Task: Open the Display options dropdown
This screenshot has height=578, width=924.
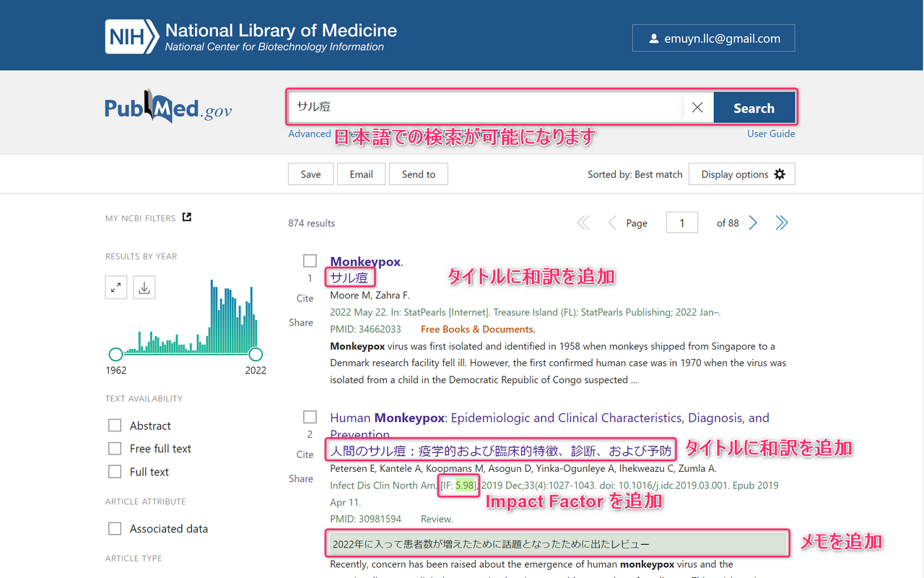Action: coord(742,174)
